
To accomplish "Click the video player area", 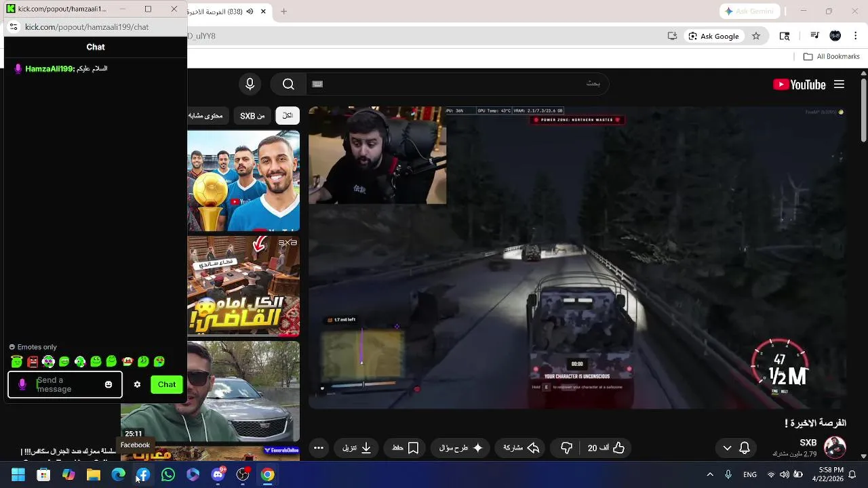I will 578,258.
